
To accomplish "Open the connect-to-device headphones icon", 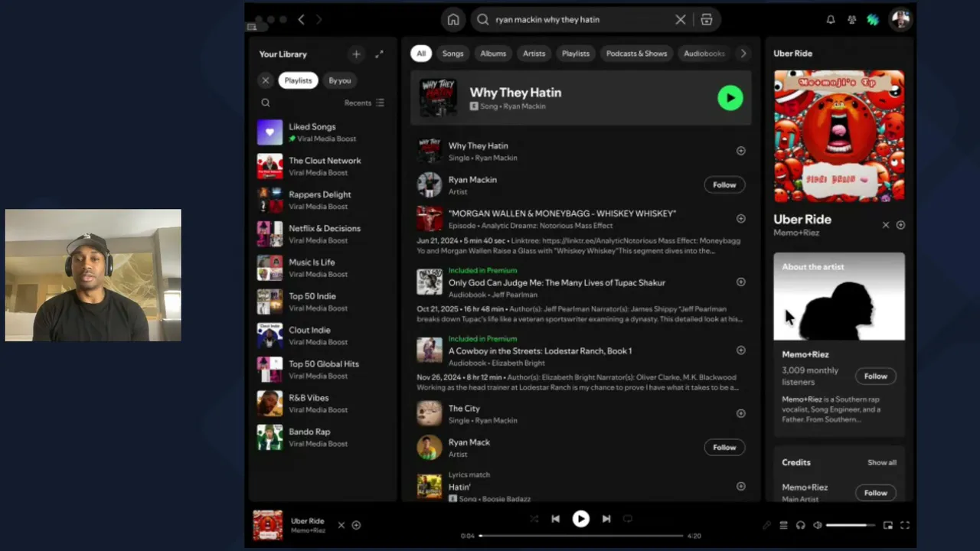I will [x=800, y=525].
